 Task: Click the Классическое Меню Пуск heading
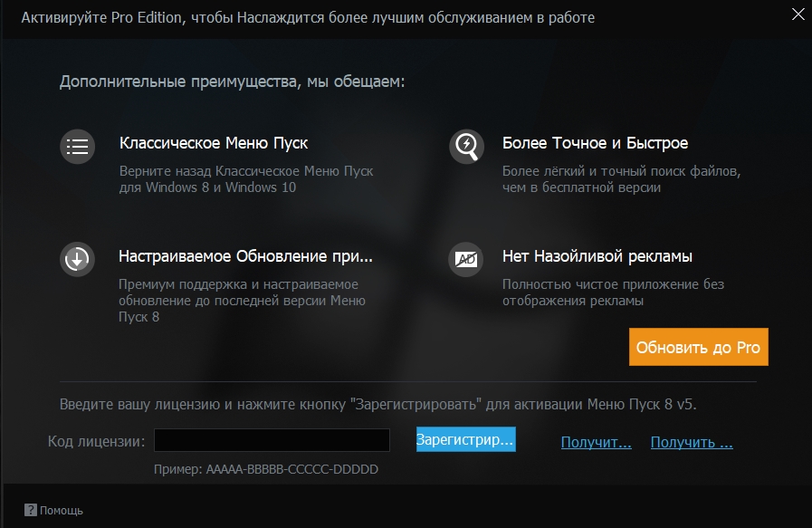[x=214, y=143]
